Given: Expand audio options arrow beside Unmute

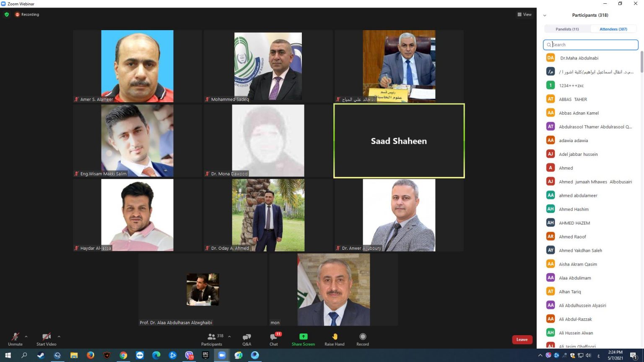Looking at the screenshot, I should click(x=26, y=336).
